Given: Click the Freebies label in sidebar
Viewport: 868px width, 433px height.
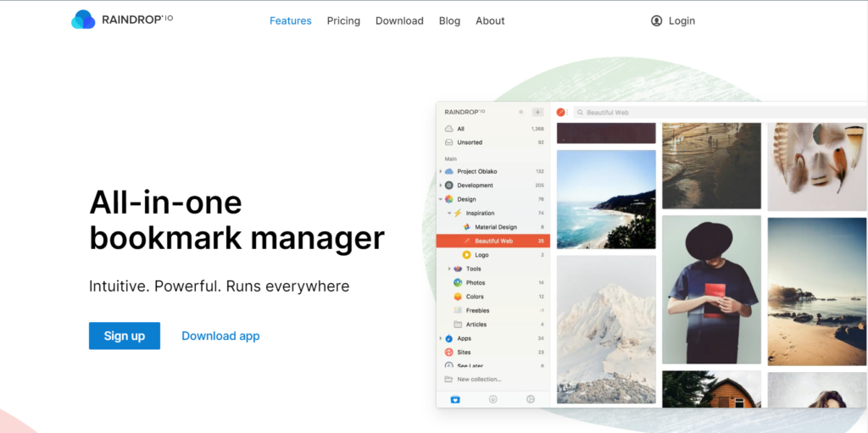Looking at the screenshot, I should pyautogui.click(x=478, y=310).
